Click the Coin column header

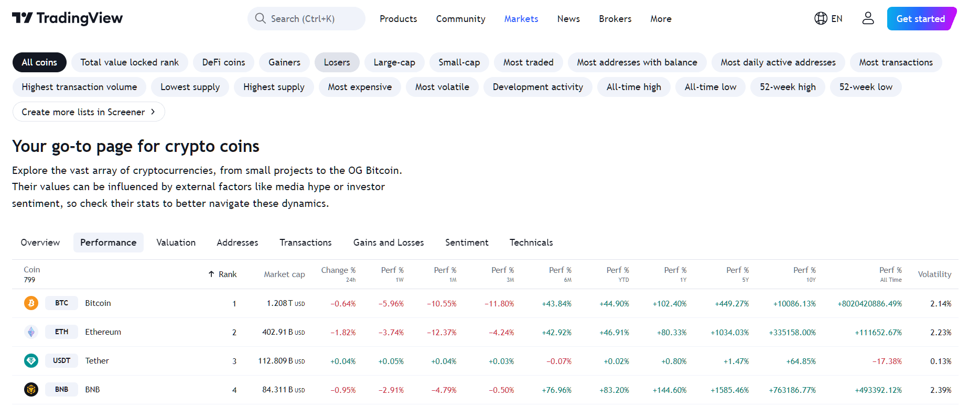pos(31,269)
